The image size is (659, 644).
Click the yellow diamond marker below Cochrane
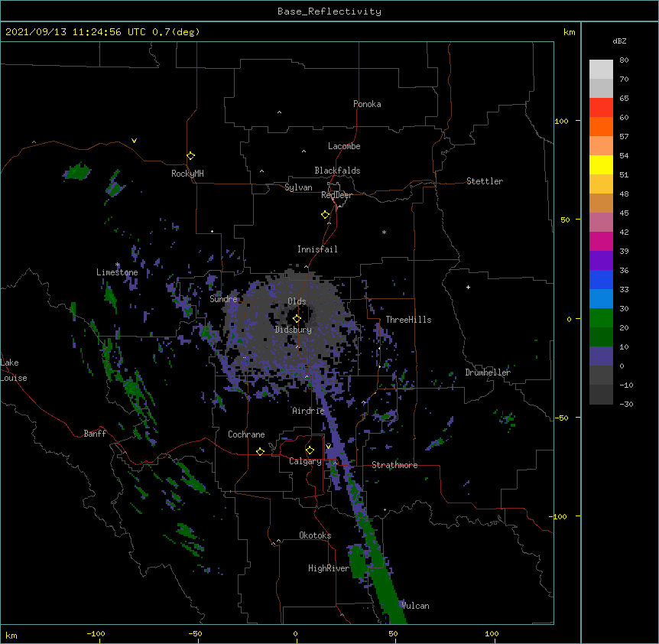pyautogui.click(x=260, y=451)
